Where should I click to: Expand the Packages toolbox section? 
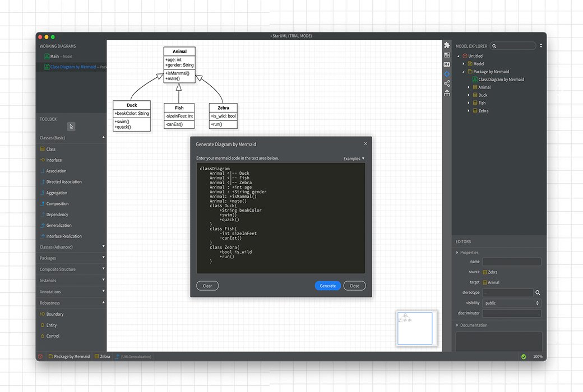coord(103,257)
